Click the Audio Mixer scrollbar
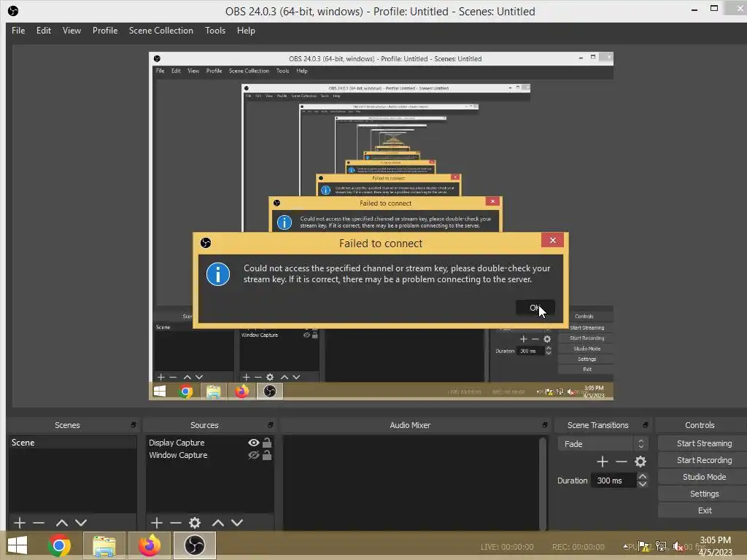Image resolution: width=747 pixels, height=560 pixels. point(542,483)
